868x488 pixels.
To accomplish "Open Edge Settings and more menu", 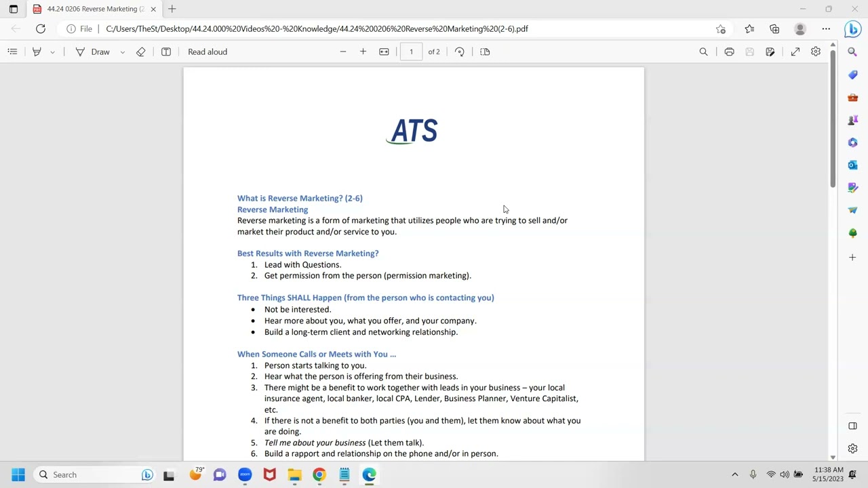I will pyautogui.click(x=826, y=28).
